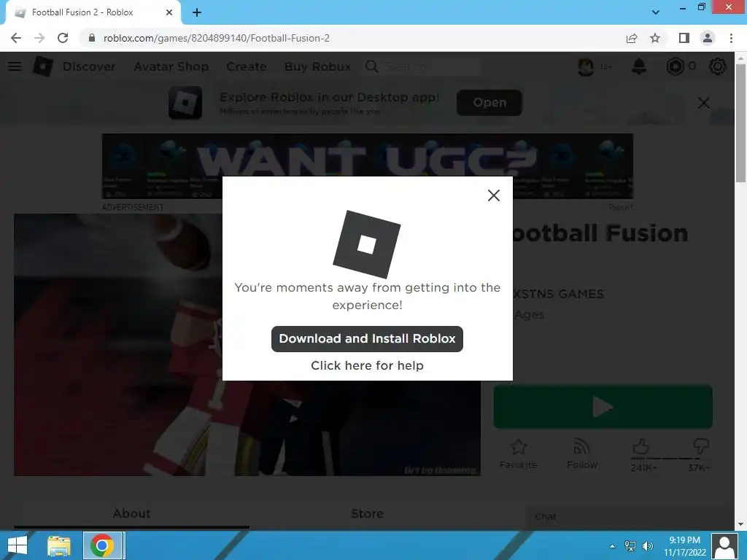Follow the game
Image resolution: width=747 pixels, height=560 pixels.
(581, 454)
